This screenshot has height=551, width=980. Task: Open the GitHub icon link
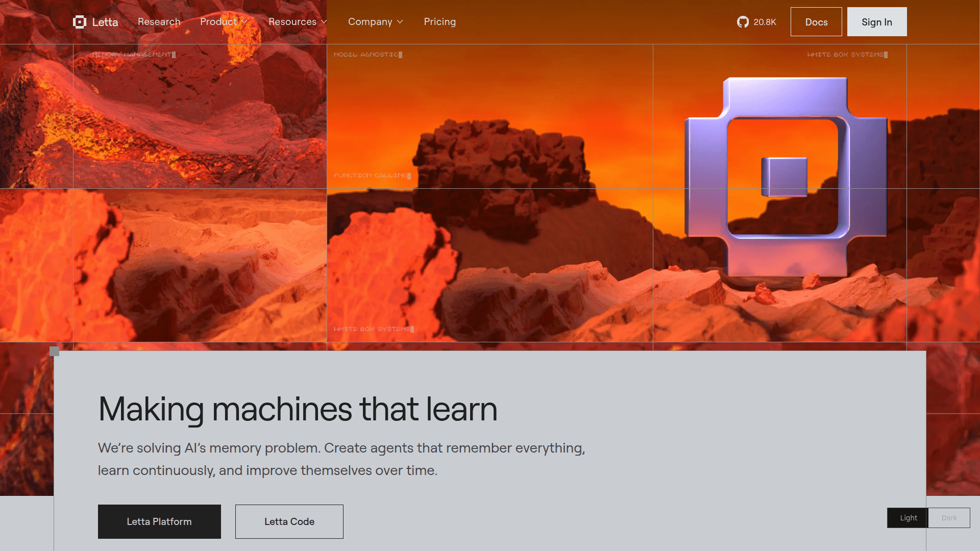click(743, 22)
